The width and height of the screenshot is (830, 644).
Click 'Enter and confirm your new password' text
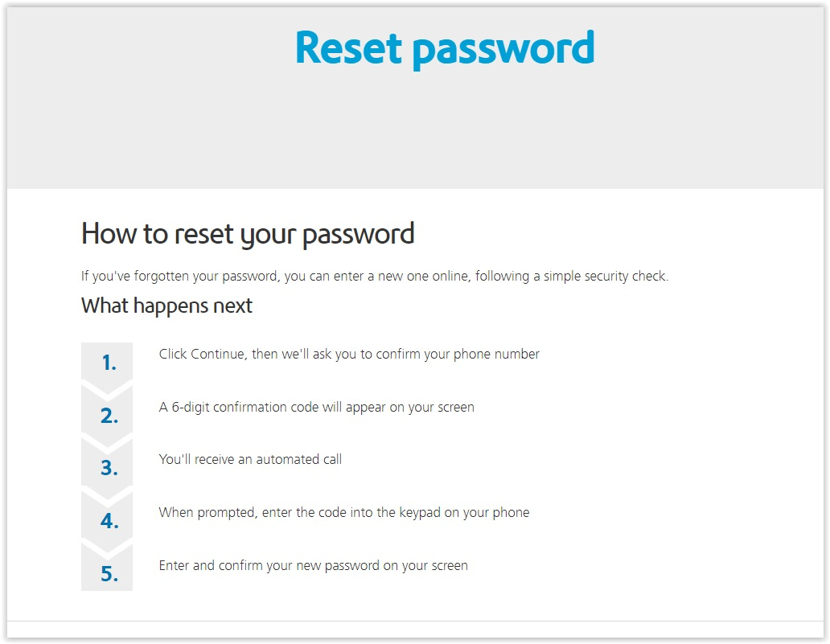click(314, 566)
